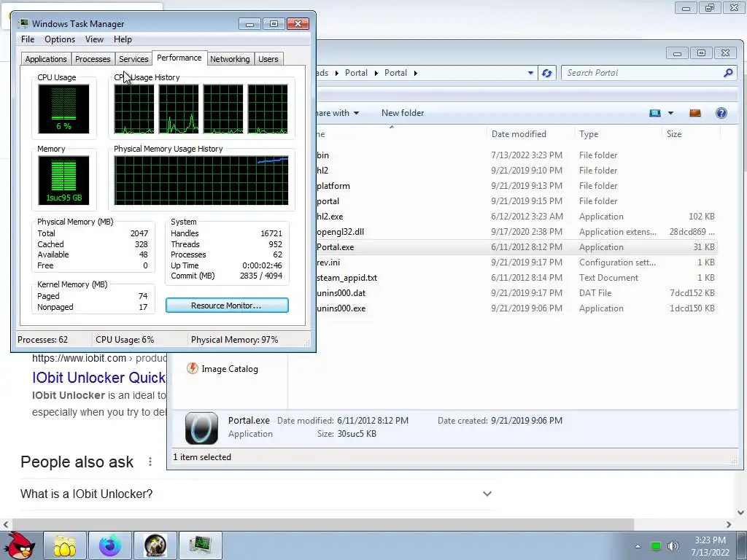This screenshot has height=560, width=747.
Task: Click New folder in Explorer toolbar
Action: click(x=403, y=113)
